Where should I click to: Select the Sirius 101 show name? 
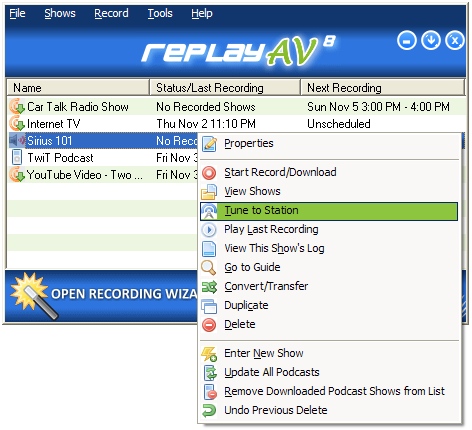point(50,141)
